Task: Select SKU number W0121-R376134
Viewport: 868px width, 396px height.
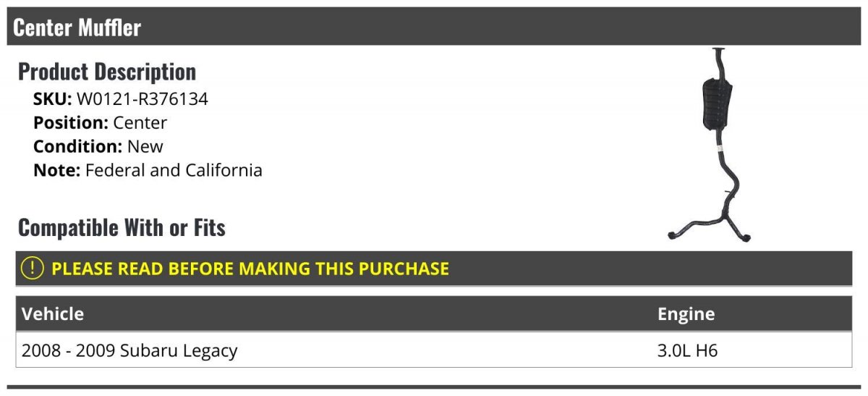Action: [142, 99]
